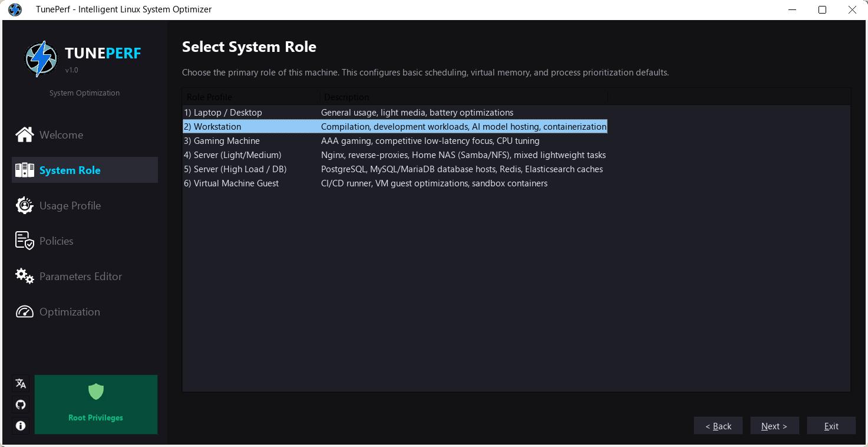
Task: Click the CI/CD runner description cell
Action: [x=434, y=183]
